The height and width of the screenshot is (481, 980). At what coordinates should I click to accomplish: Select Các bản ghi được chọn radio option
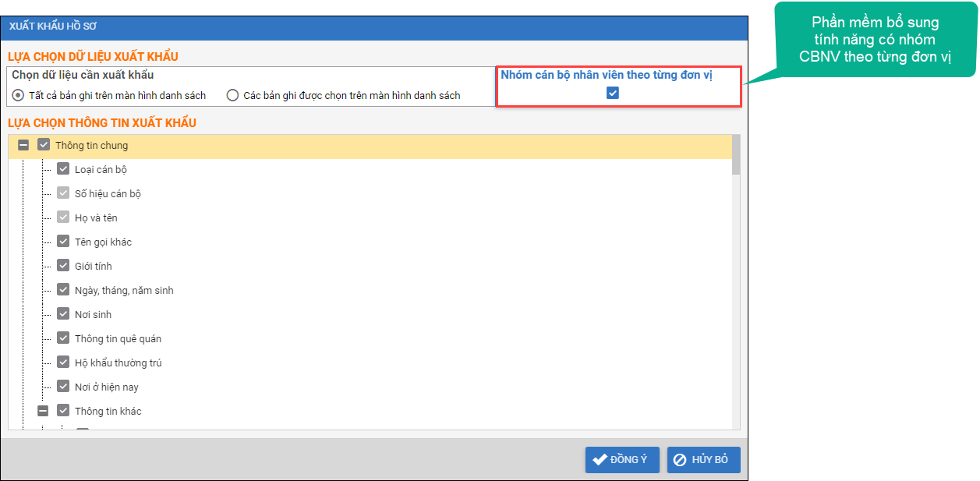(232, 95)
